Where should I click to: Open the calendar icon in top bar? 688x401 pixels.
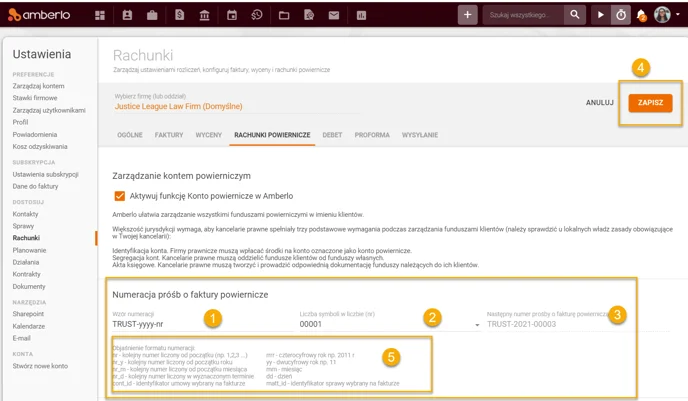tap(232, 15)
